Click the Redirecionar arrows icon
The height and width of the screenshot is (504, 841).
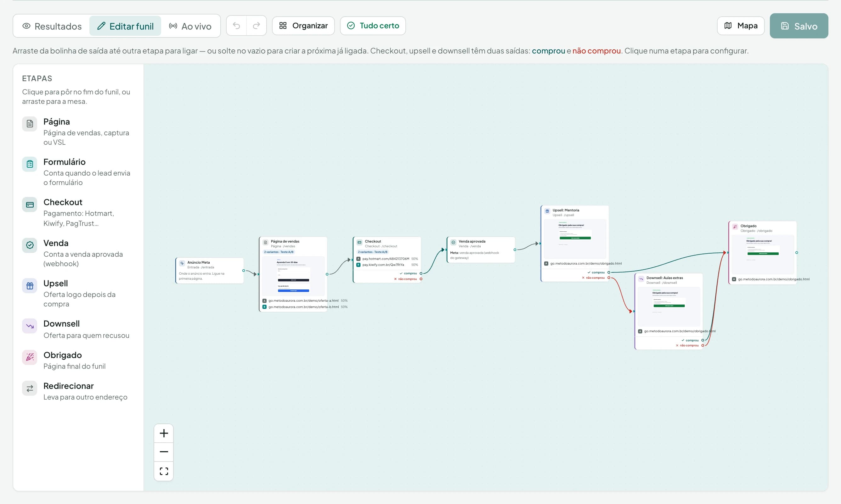coord(30,388)
